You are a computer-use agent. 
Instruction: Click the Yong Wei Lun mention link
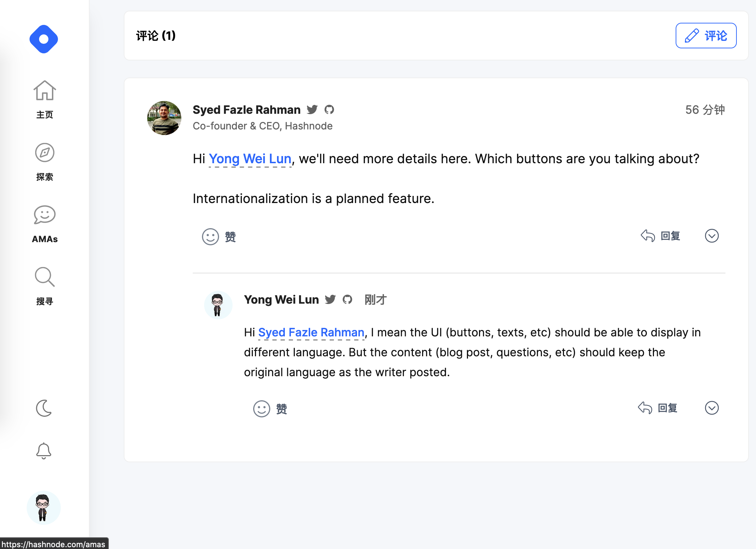coord(250,159)
